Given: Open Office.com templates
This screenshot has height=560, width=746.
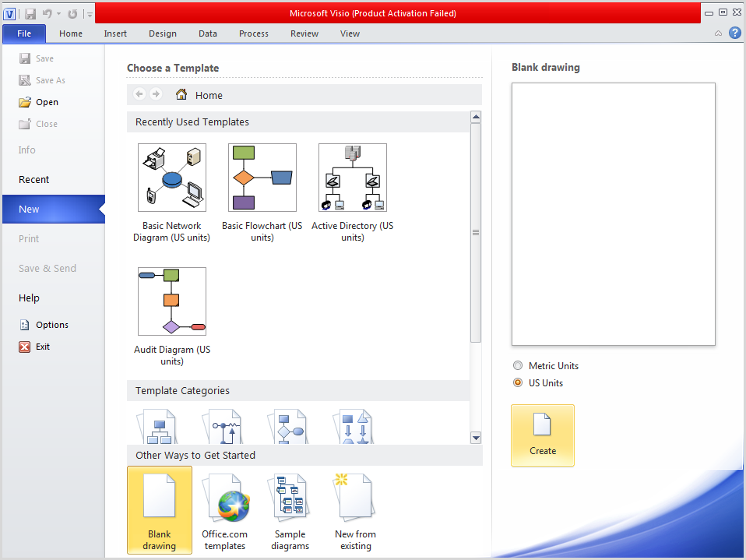Looking at the screenshot, I should [x=224, y=512].
